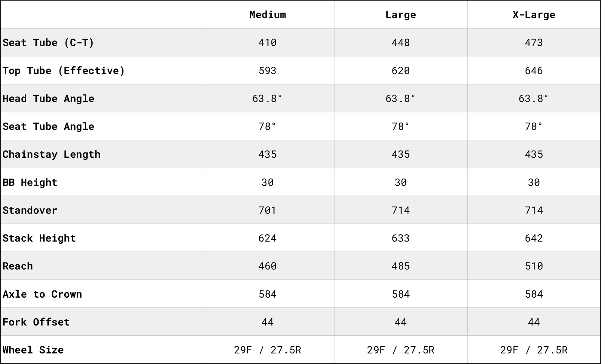Select the Standover row label

click(x=30, y=210)
